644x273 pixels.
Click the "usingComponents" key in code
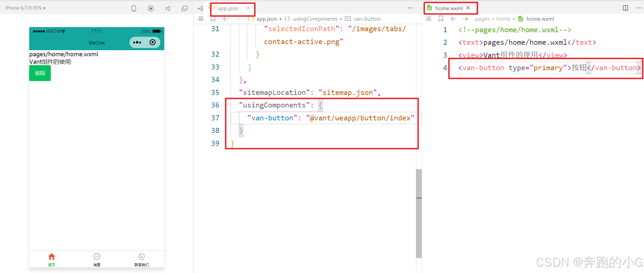tap(274, 105)
